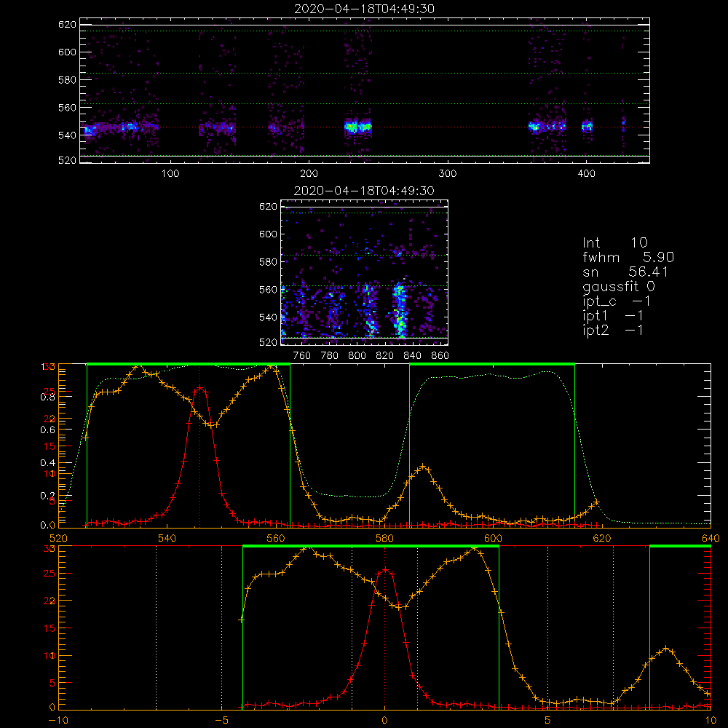Click white y-axis label 0.8 on the upper profile plot
This screenshot has height=728, width=728.
pyautogui.click(x=47, y=397)
